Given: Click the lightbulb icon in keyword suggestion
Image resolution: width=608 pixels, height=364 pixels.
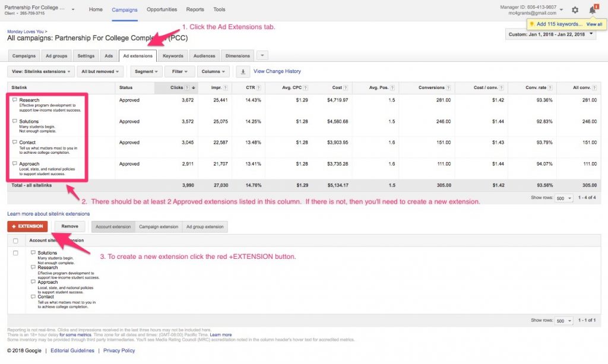Looking at the screenshot, I should 532,24.
